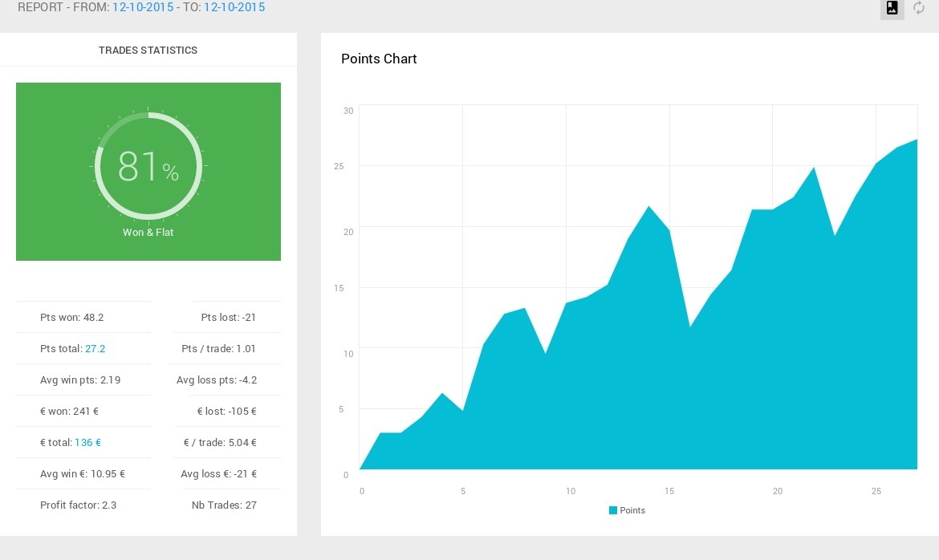The width and height of the screenshot is (939, 560).
Task: Click the REPORT - FROM: label
Action: 63,7
